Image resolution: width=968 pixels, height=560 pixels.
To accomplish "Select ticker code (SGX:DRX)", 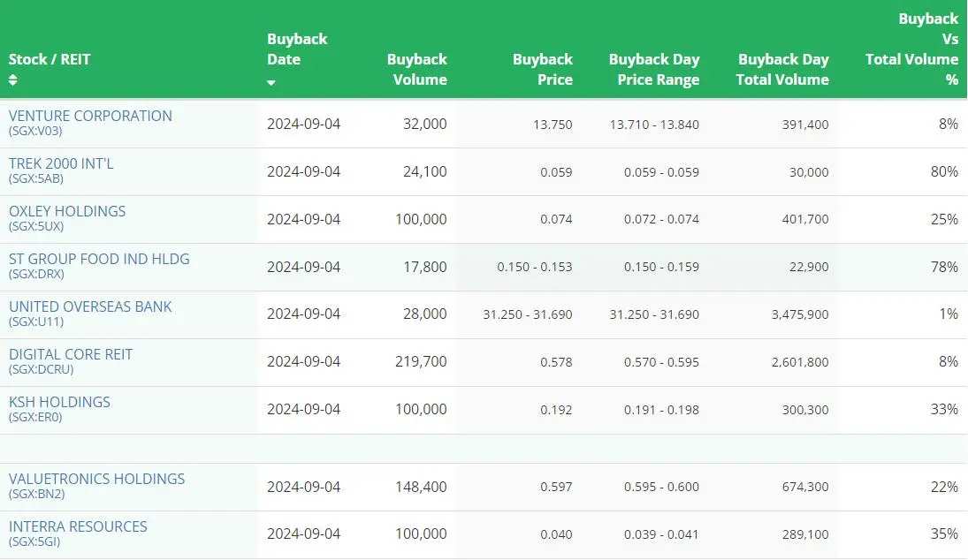I will 36,274.
